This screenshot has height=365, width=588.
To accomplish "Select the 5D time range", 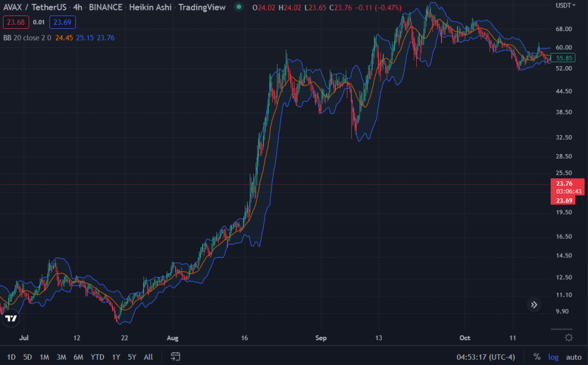I will click(28, 357).
